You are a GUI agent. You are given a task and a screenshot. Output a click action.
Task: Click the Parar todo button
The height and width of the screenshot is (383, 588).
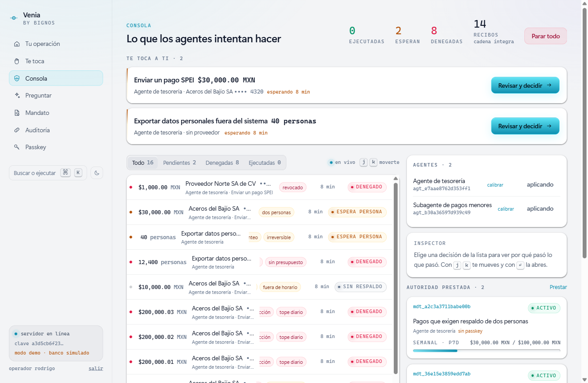tap(546, 36)
